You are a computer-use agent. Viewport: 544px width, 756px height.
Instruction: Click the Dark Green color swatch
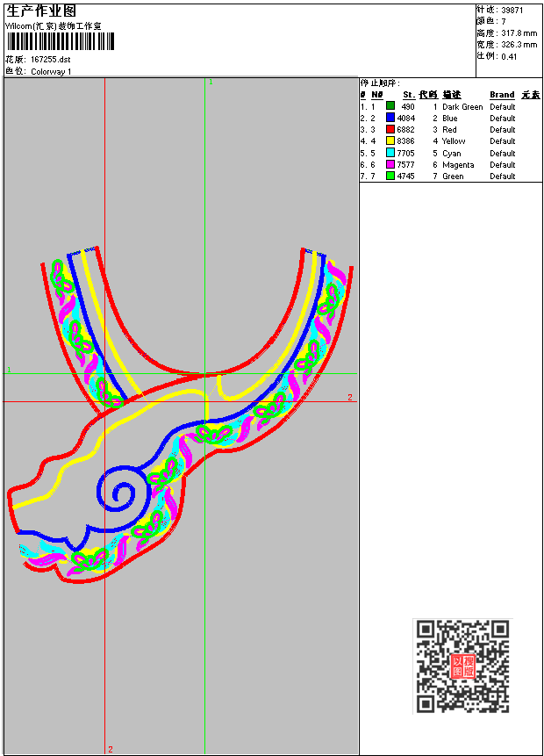coord(390,106)
